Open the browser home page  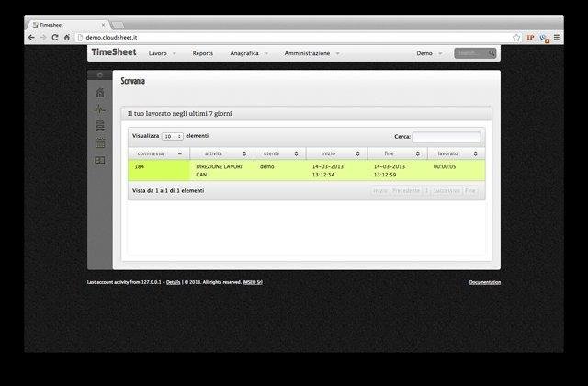pos(67,37)
